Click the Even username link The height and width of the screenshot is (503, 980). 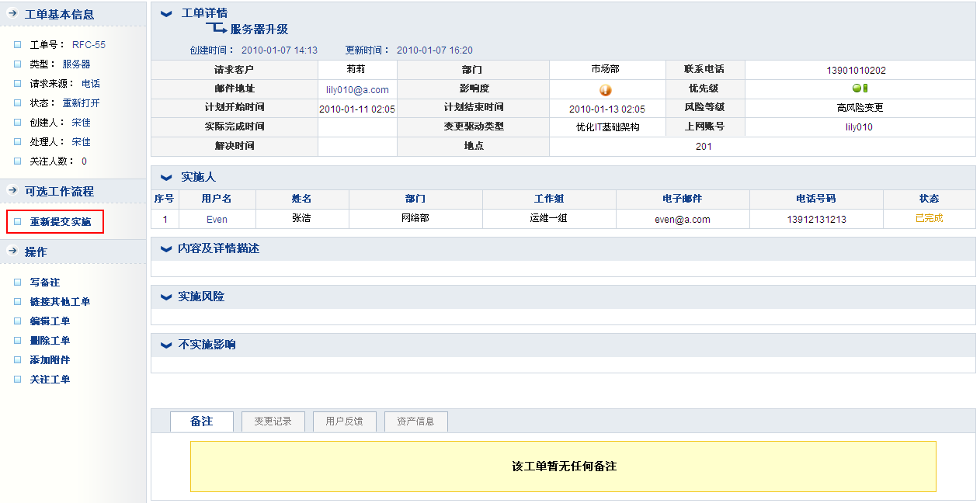[217, 220]
